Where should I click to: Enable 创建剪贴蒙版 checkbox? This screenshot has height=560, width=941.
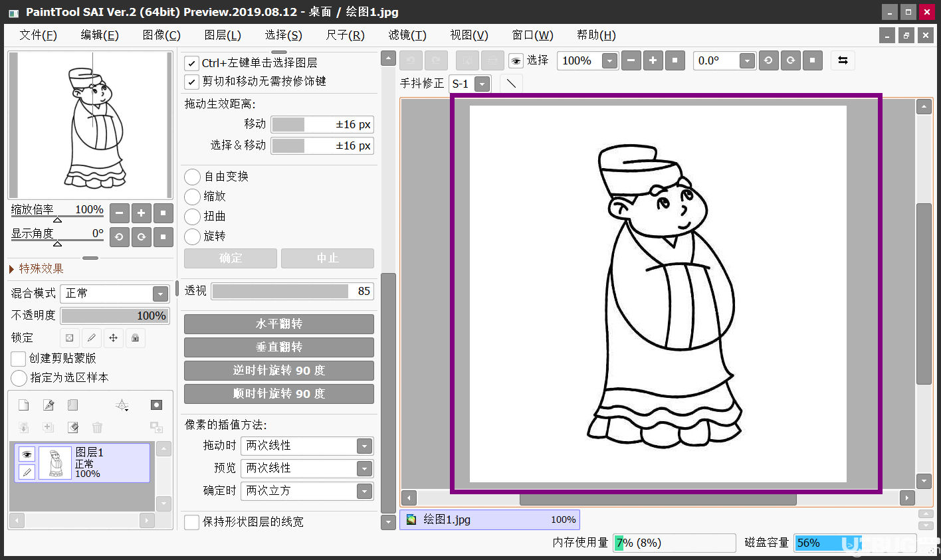click(19, 359)
